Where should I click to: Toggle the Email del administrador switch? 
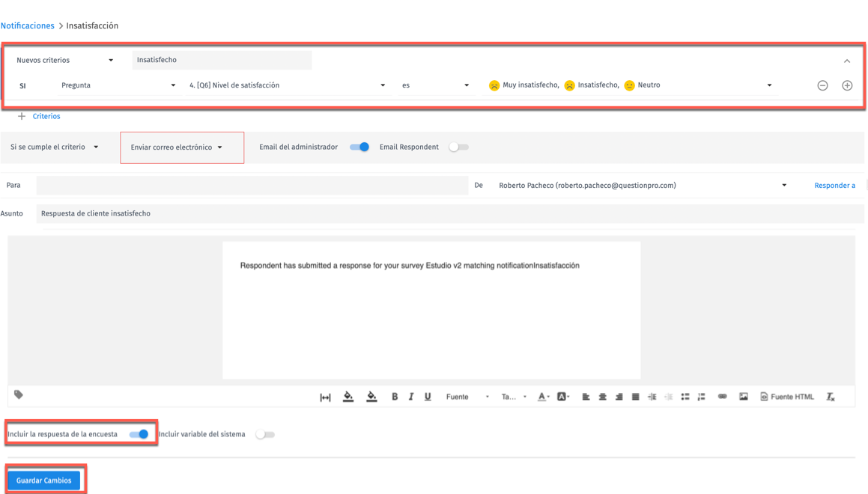(359, 147)
